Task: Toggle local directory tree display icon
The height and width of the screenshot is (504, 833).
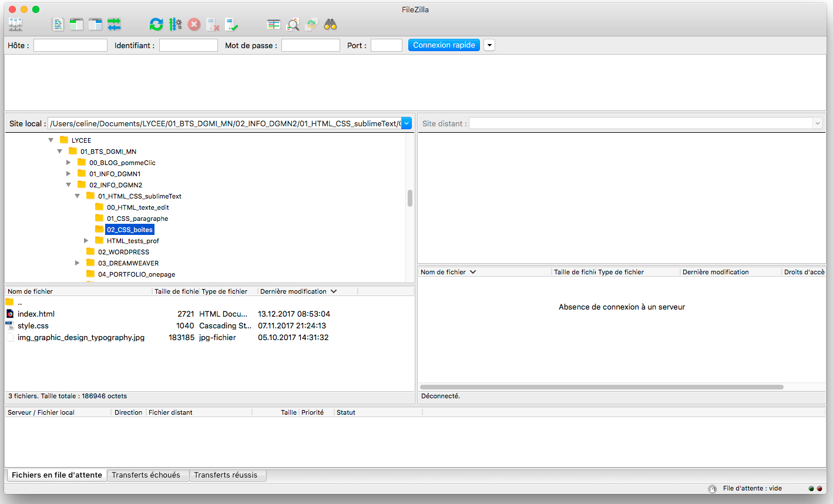Action: (x=76, y=24)
